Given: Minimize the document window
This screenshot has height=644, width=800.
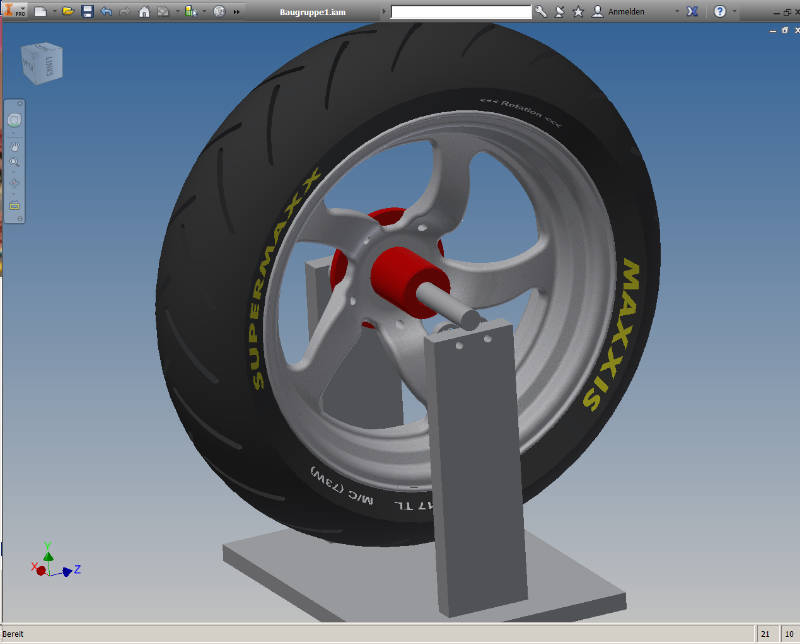Looking at the screenshot, I should 773,31.
